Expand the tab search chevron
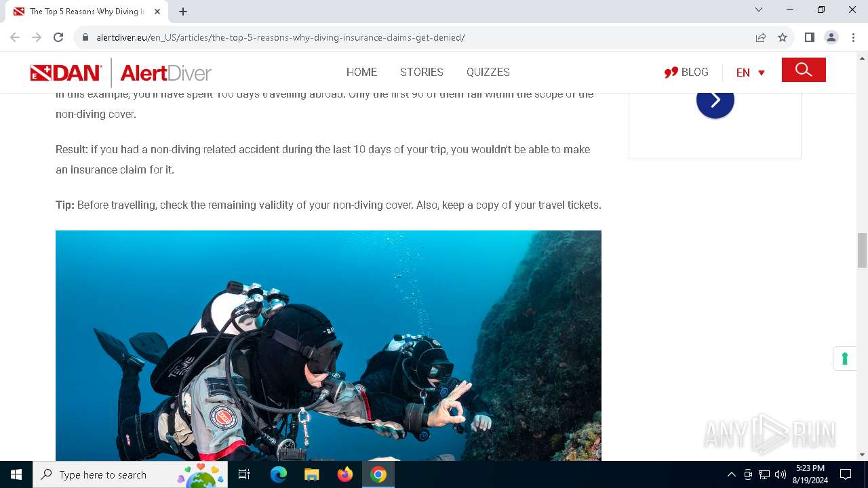This screenshot has height=488, width=868. tap(759, 10)
